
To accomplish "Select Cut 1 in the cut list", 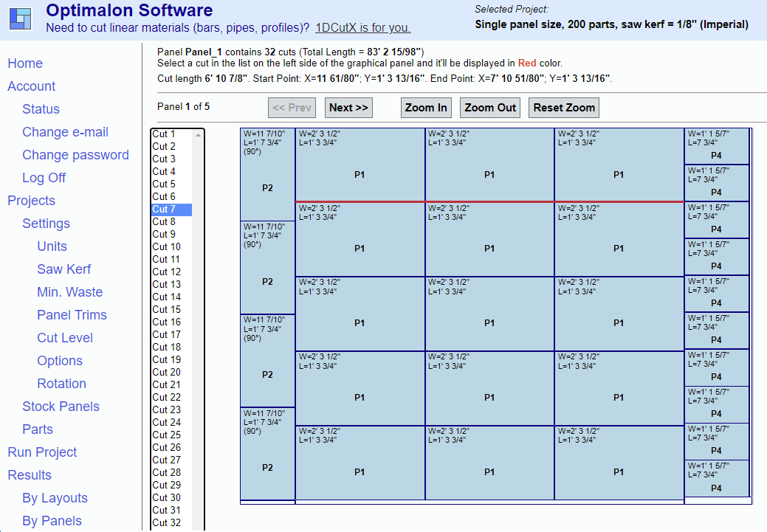I will 164,134.
